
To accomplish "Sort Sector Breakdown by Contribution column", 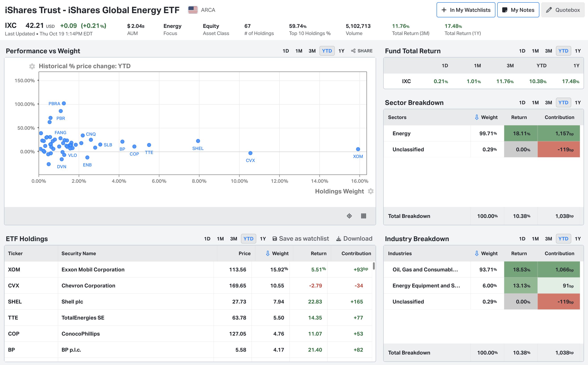I will pyautogui.click(x=559, y=117).
